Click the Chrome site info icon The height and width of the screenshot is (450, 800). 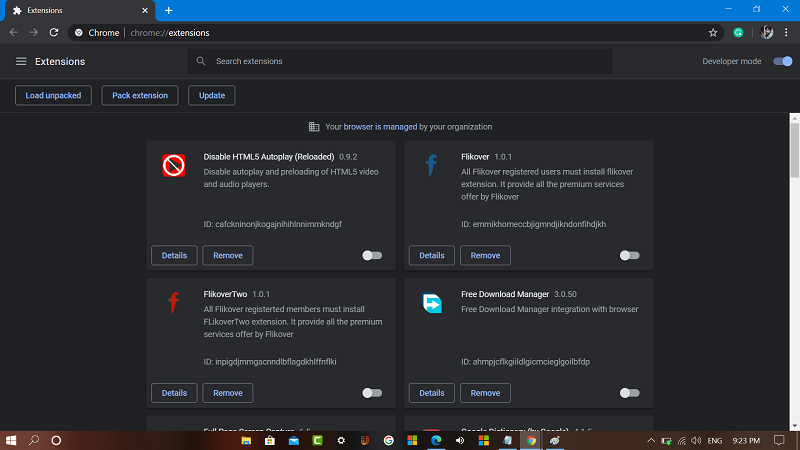[79, 33]
